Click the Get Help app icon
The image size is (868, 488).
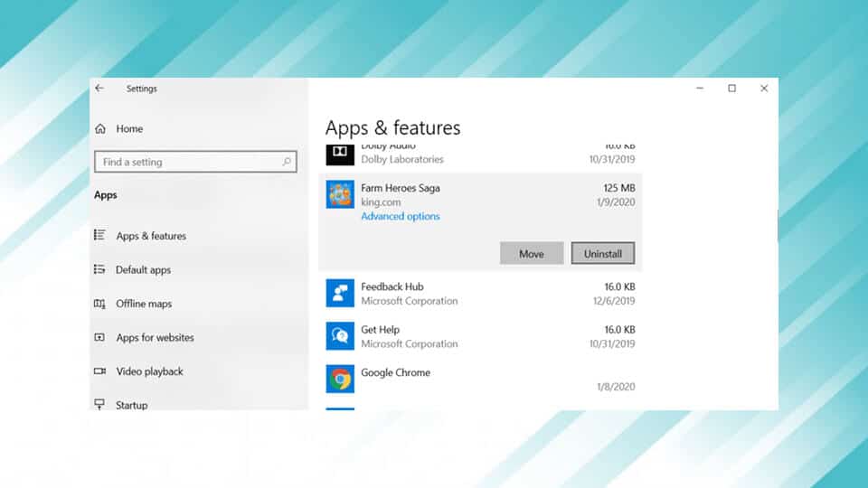[x=340, y=336]
